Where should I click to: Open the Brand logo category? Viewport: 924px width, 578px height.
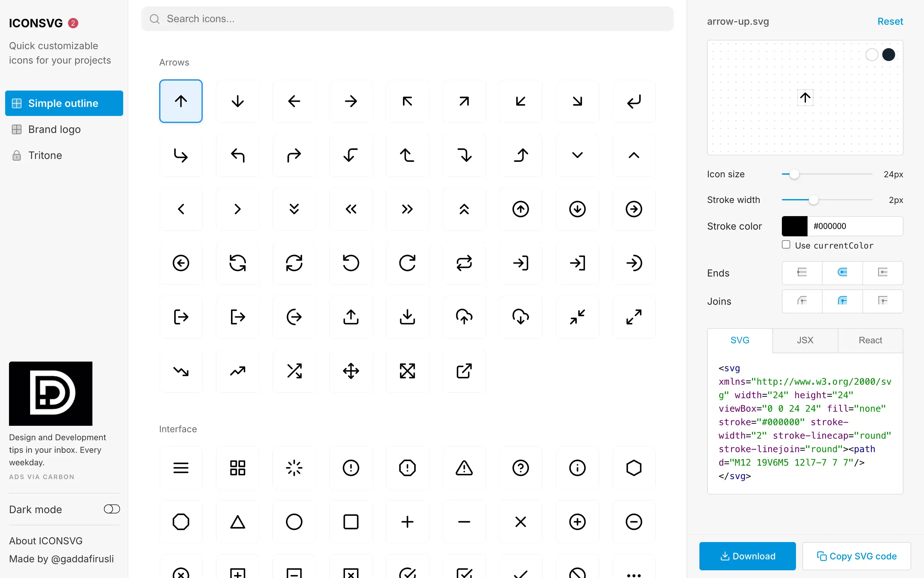pos(64,129)
